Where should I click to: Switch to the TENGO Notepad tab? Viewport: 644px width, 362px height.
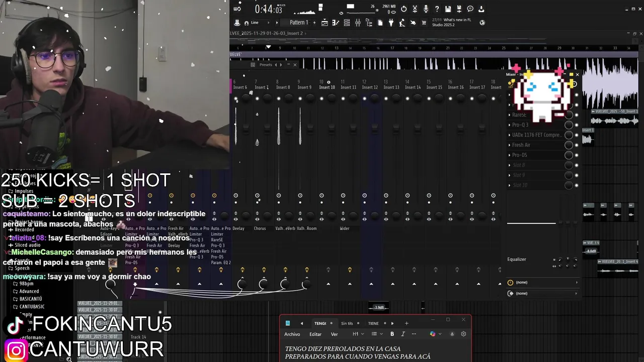pos(324,323)
